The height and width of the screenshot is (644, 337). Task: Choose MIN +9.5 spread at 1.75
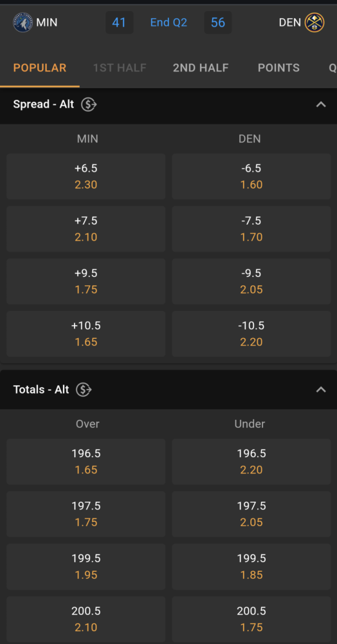click(x=86, y=281)
